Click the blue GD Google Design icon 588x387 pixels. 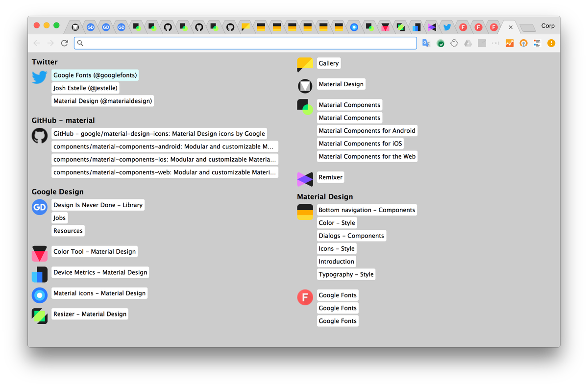pos(40,207)
